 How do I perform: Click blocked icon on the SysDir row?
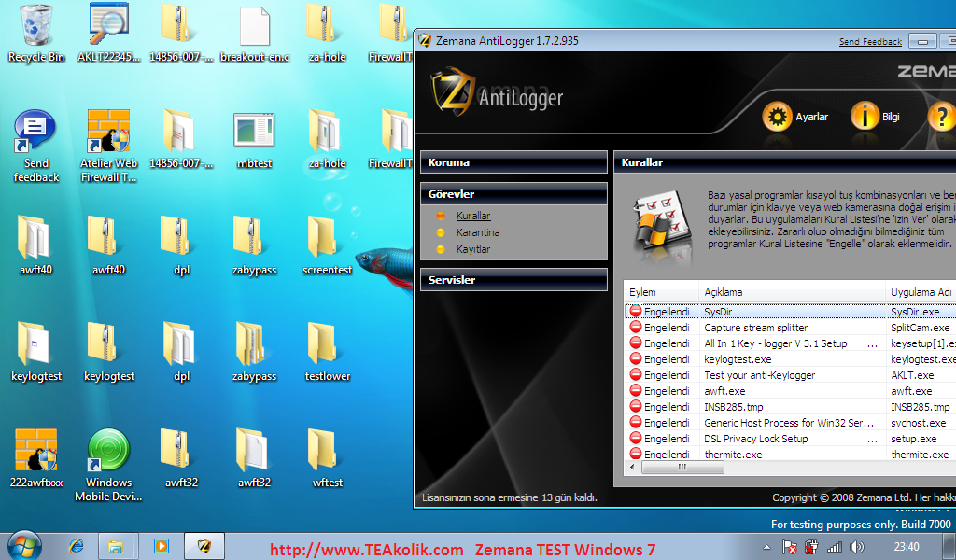[635, 311]
